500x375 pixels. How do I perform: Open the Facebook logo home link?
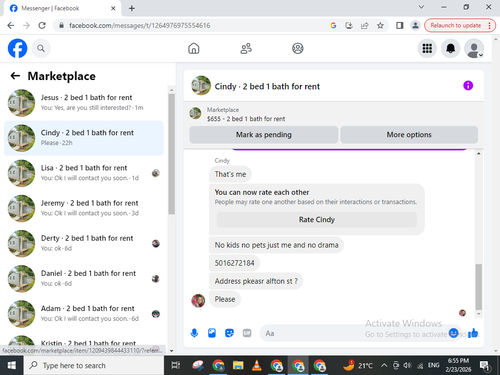17,48
